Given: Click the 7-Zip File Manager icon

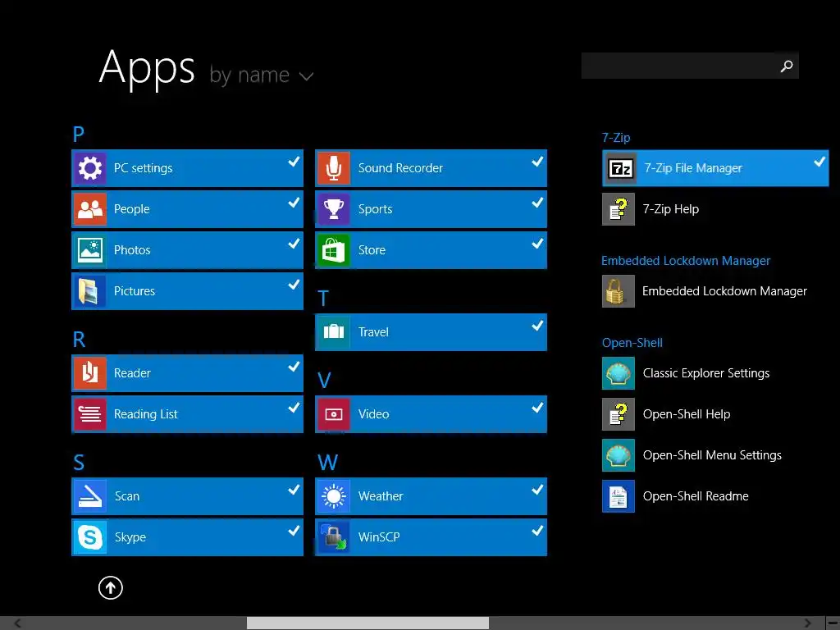Looking at the screenshot, I should (620, 169).
